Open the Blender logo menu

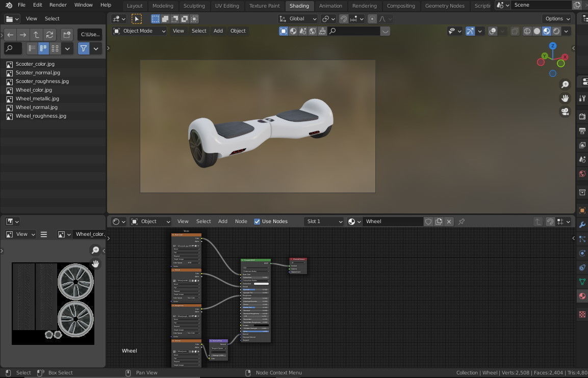click(9, 5)
